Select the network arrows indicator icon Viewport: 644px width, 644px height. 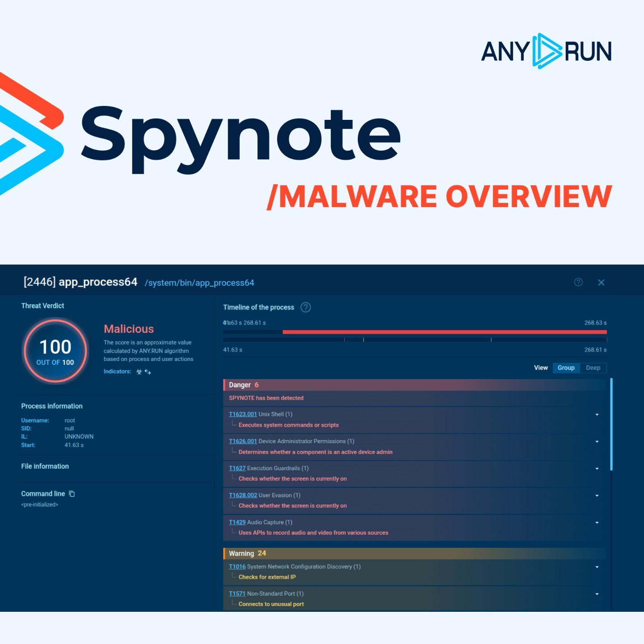click(148, 372)
